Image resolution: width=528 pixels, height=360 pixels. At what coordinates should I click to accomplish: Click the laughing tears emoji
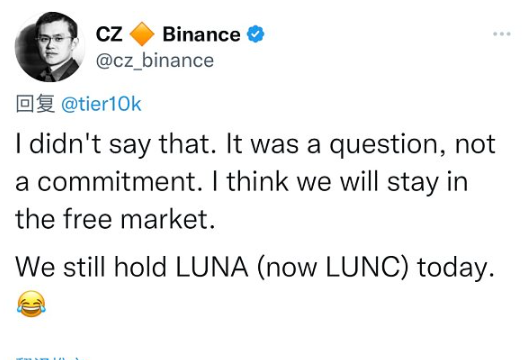pos(31,304)
